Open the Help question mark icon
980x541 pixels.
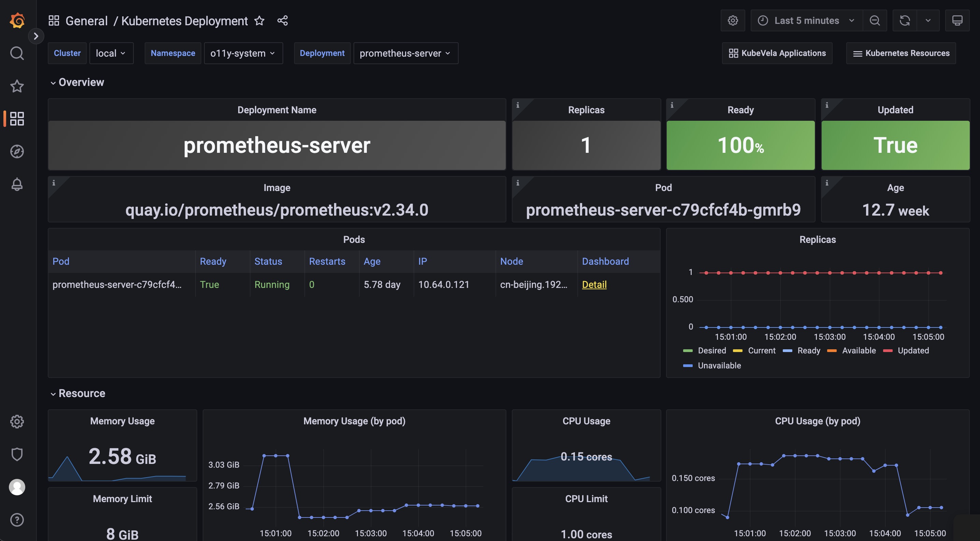tap(17, 519)
